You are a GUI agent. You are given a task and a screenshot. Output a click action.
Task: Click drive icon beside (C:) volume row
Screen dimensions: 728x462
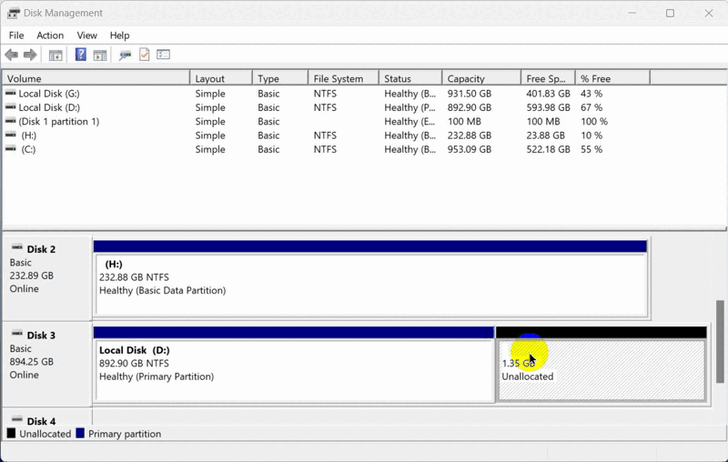(x=10, y=149)
